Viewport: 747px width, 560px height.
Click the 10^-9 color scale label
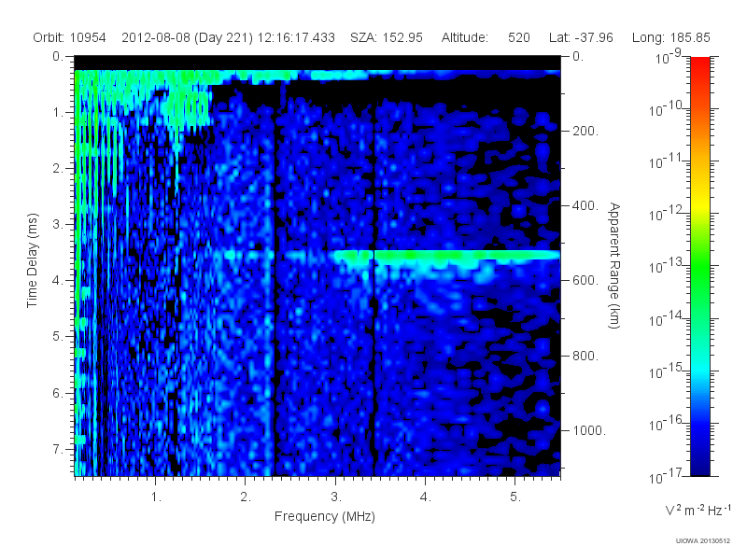[669, 56]
